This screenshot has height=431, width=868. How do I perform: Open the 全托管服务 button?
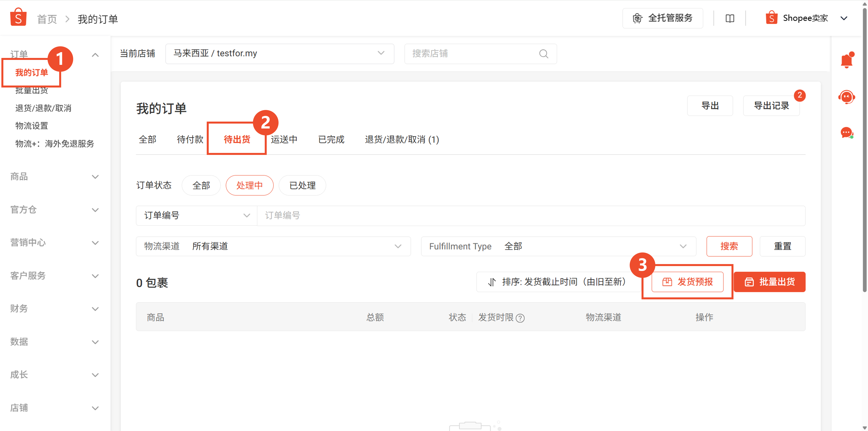click(x=662, y=18)
